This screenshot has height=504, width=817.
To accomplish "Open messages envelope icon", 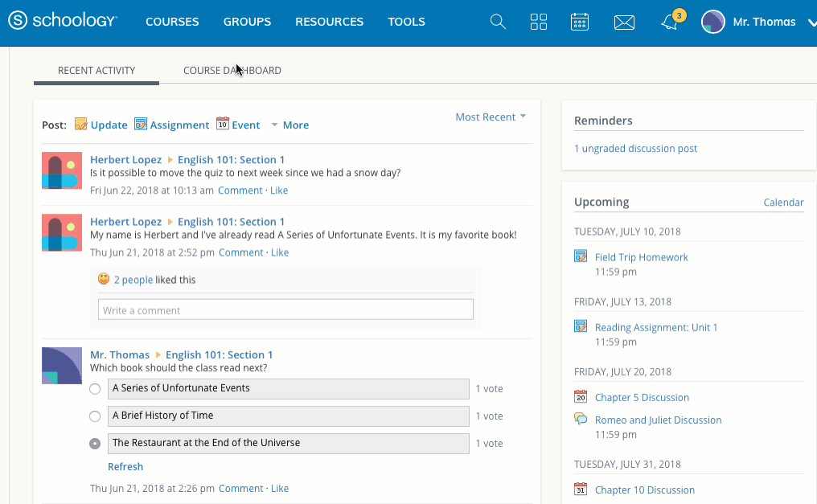I will coord(624,23).
